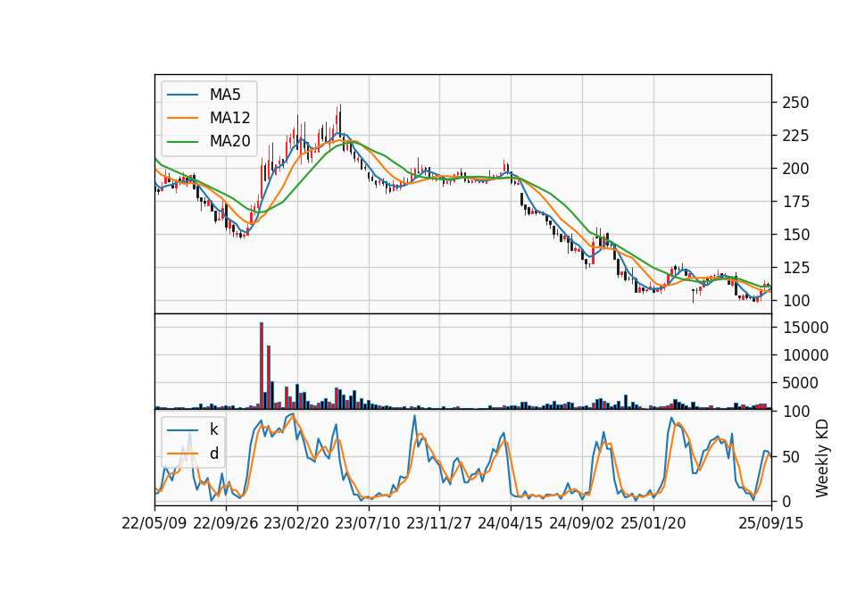Select the 22/09/26 date tick label
The image size is (857, 616).
226,523
